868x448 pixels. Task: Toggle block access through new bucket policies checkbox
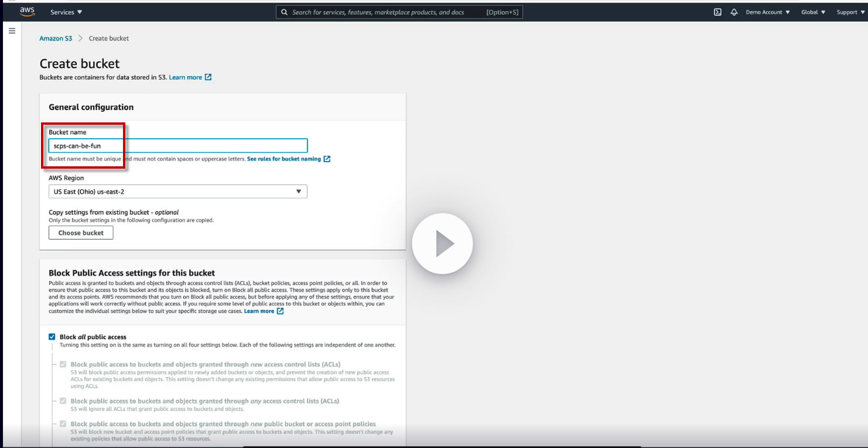pyautogui.click(x=63, y=424)
